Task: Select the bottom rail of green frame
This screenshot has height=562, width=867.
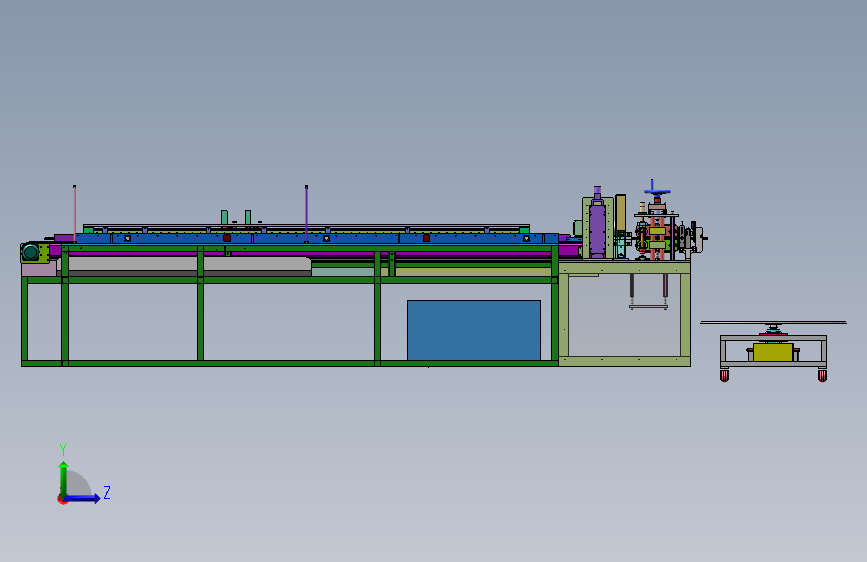Action: point(289,363)
